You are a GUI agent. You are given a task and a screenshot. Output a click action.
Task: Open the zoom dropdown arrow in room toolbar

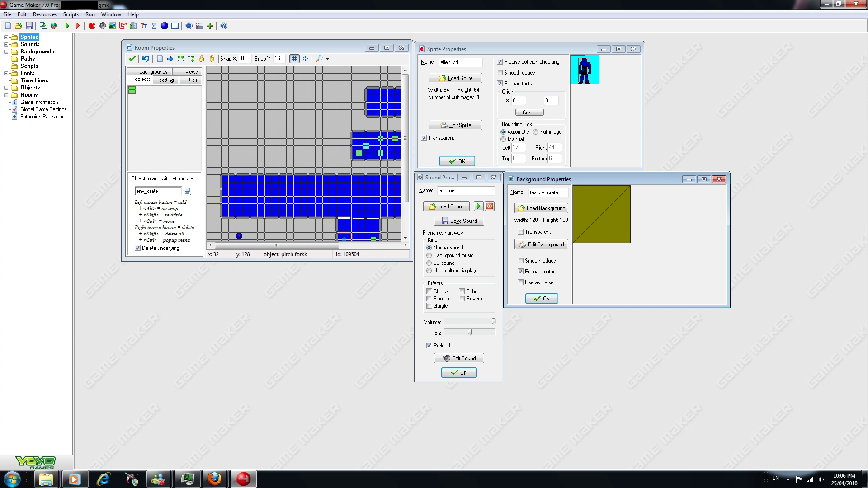(328, 59)
